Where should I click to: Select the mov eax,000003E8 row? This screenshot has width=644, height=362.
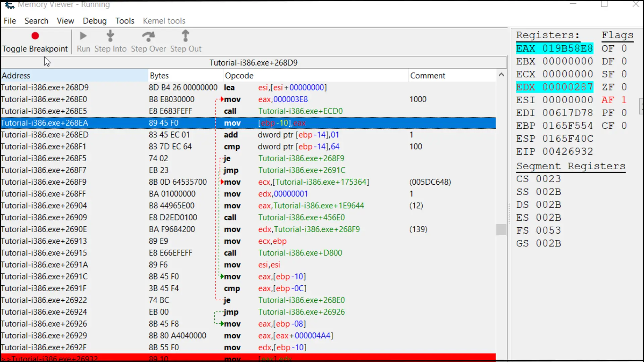(248, 99)
